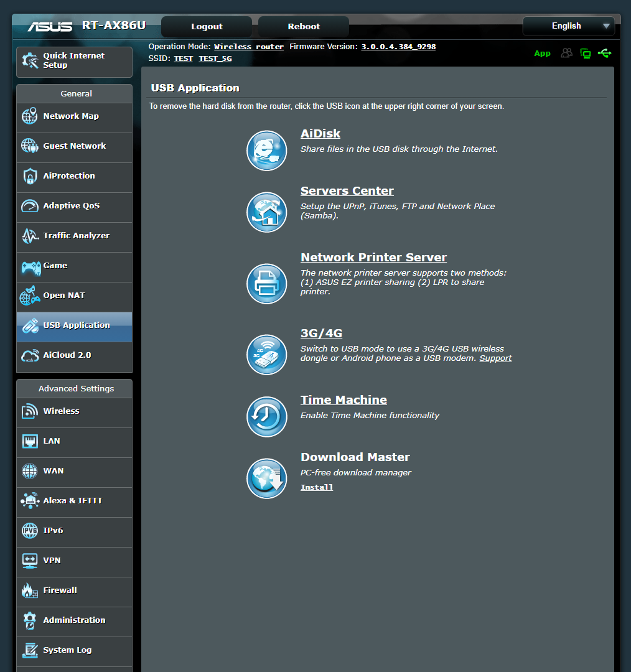631x672 pixels.
Task: Click the USB status icon in header
Action: coord(604,53)
